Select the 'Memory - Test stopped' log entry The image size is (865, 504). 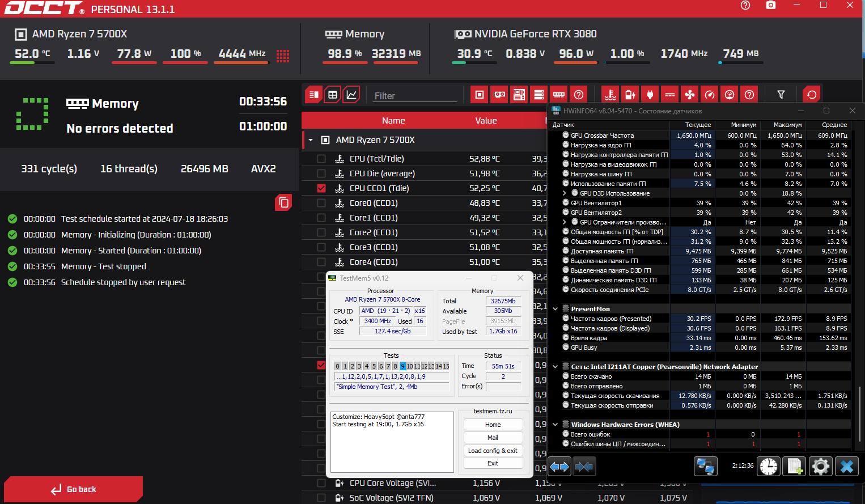coord(104,266)
